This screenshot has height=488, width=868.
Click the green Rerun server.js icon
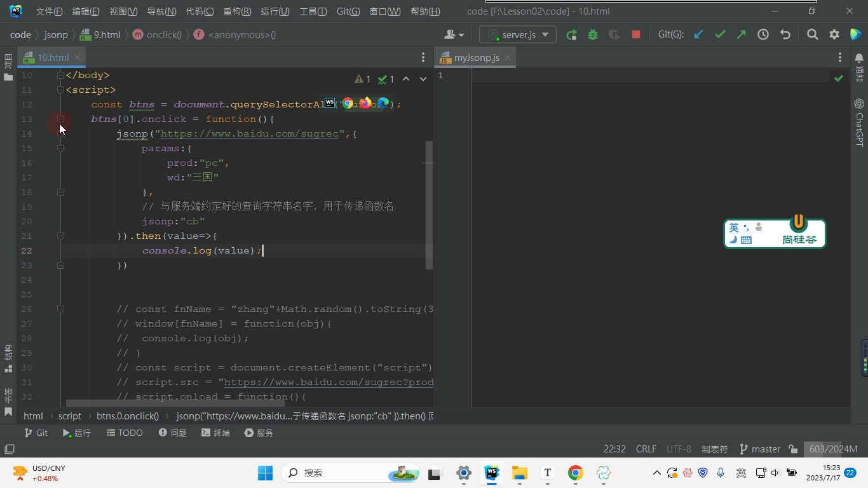click(x=571, y=35)
